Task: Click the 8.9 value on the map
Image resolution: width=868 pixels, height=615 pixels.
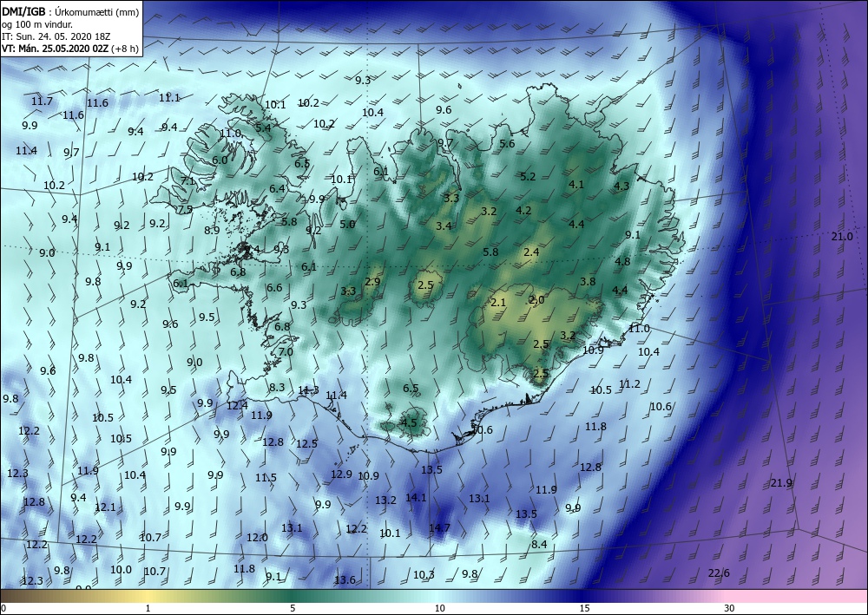Action: point(212,230)
